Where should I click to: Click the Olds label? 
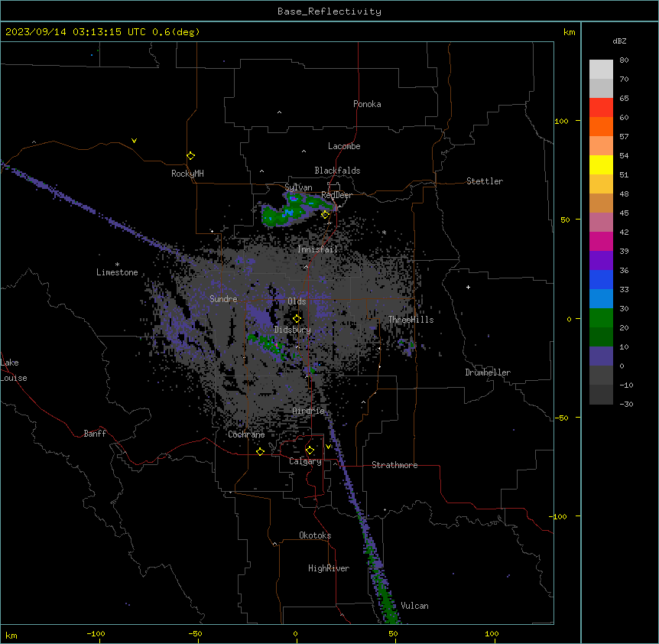(297, 301)
